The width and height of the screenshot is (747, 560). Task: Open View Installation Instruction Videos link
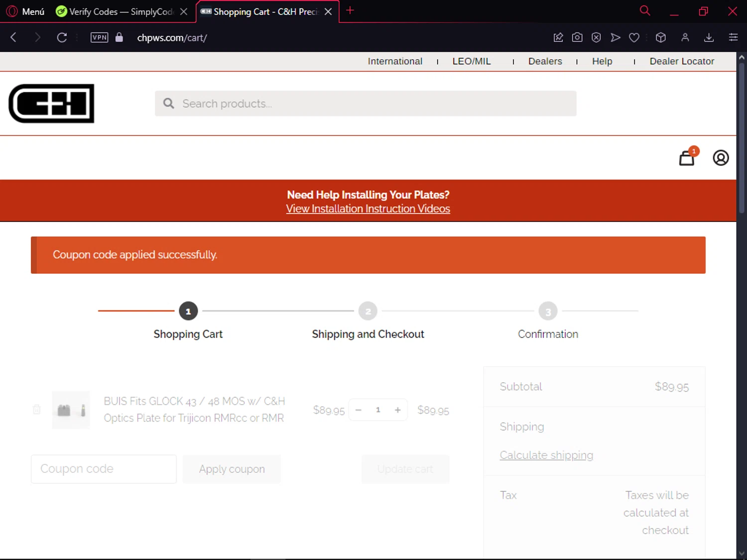click(x=368, y=209)
